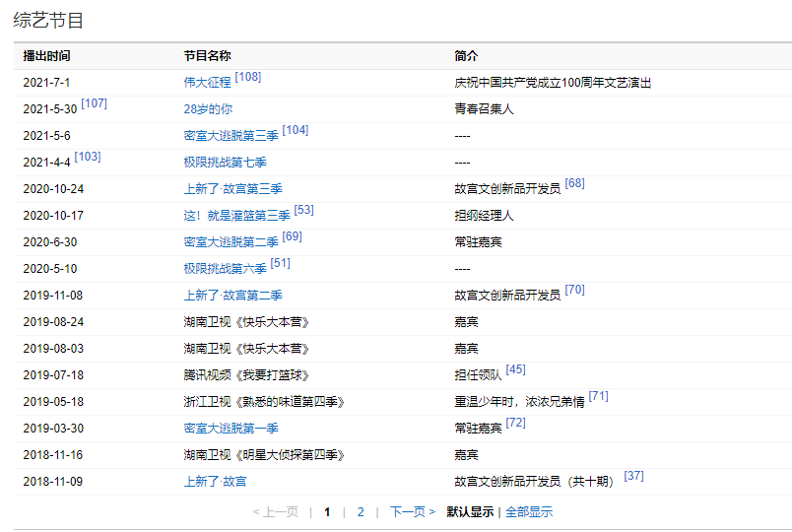Open the 28岁的你 program link
Viewport: 792px width, 532px height.
click(208, 109)
